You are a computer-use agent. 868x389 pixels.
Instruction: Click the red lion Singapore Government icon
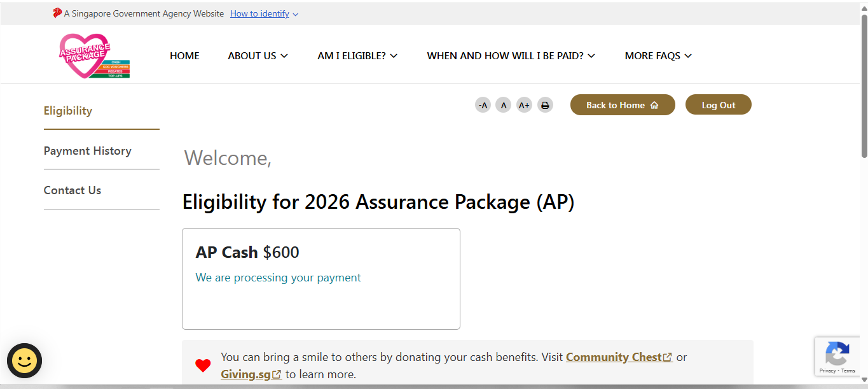(x=57, y=13)
